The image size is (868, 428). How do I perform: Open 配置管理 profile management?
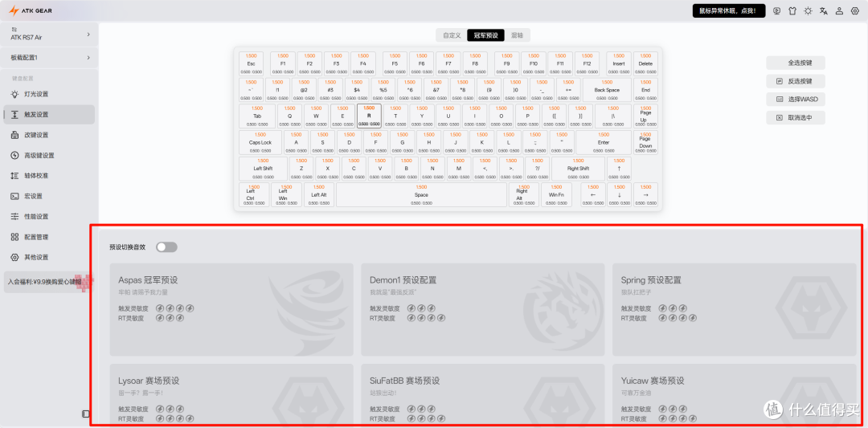tap(49, 237)
